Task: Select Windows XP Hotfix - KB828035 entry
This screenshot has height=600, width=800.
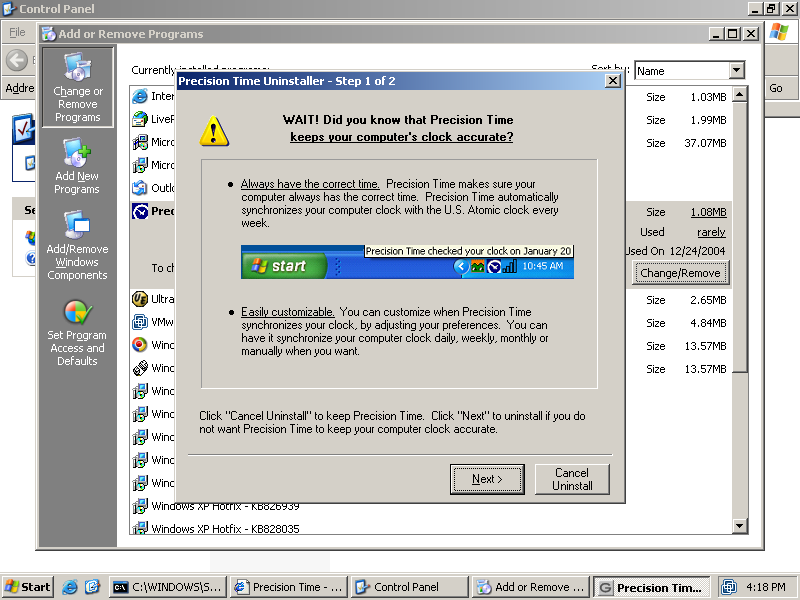Action: (226, 529)
